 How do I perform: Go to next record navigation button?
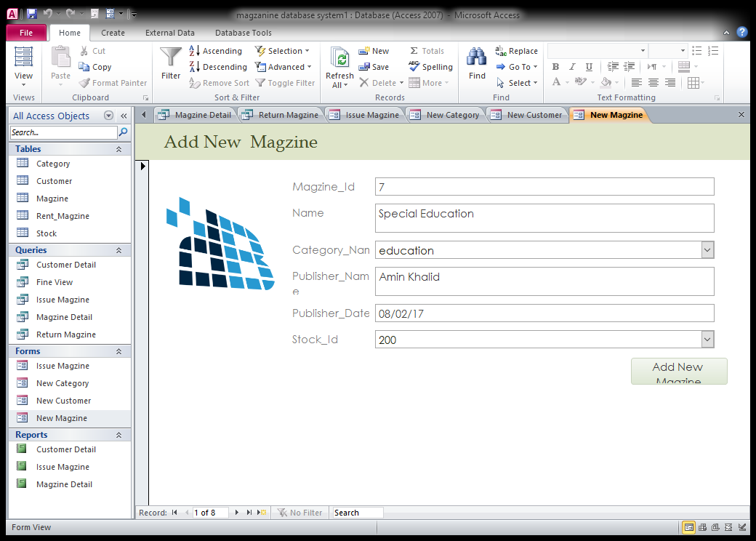[x=237, y=513]
